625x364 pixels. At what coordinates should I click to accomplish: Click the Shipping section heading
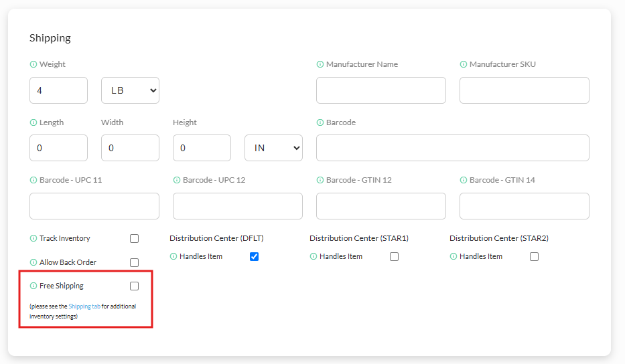click(50, 38)
